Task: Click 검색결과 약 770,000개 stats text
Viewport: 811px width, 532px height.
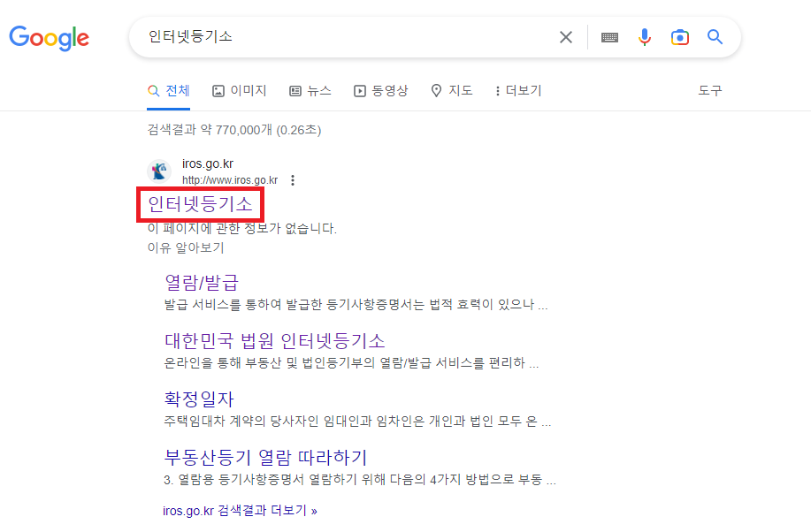Action: 234,130
